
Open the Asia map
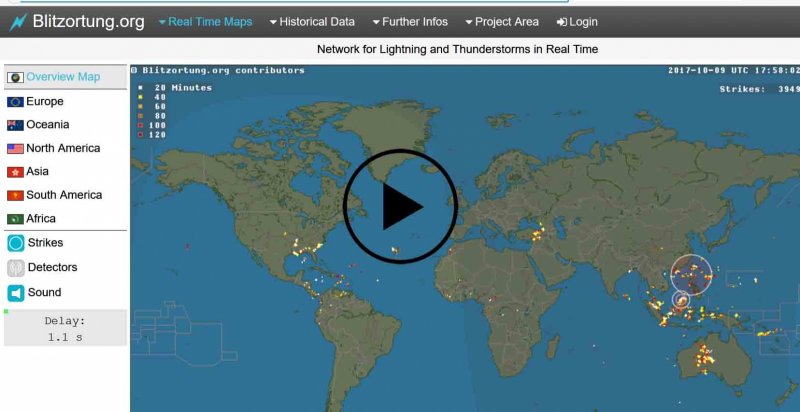click(37, 171)
